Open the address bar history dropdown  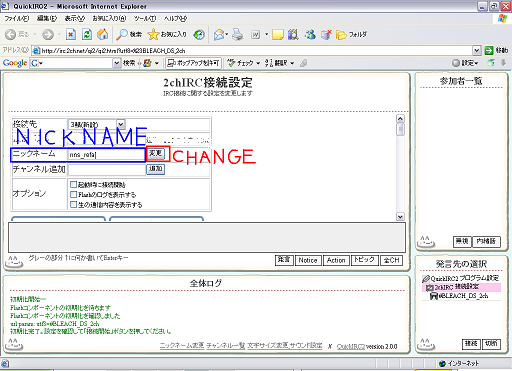[477, 50]
